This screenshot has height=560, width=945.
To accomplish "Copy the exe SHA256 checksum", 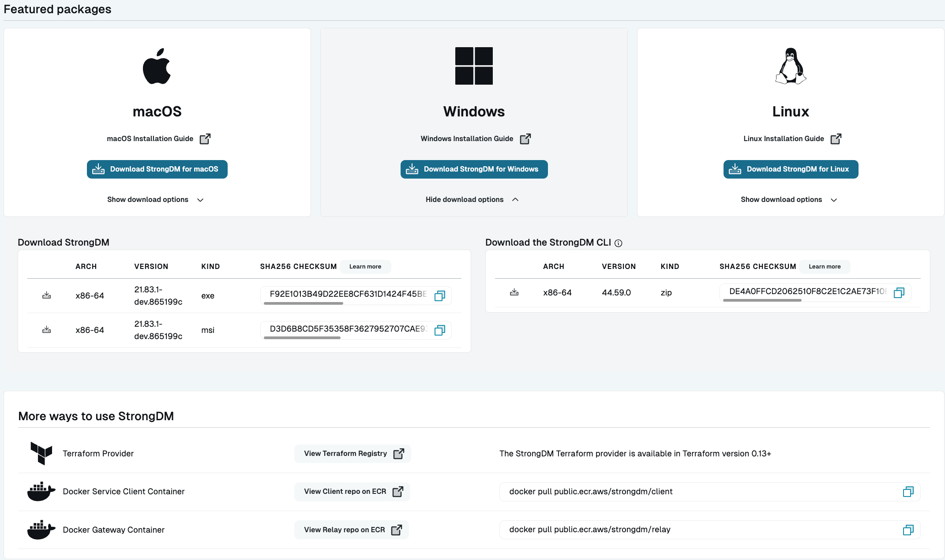I will pos(440,296).
